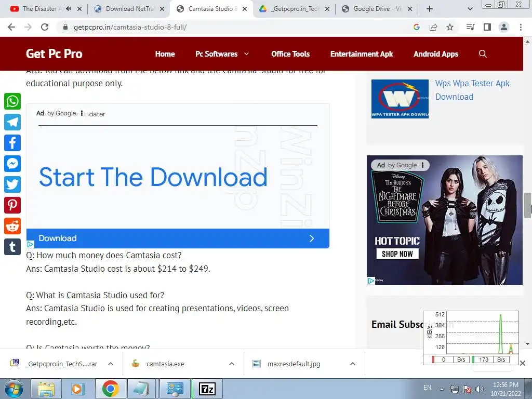Open the Home menu item
Viewport: 532px width, 399px height.
pos(165,54)
